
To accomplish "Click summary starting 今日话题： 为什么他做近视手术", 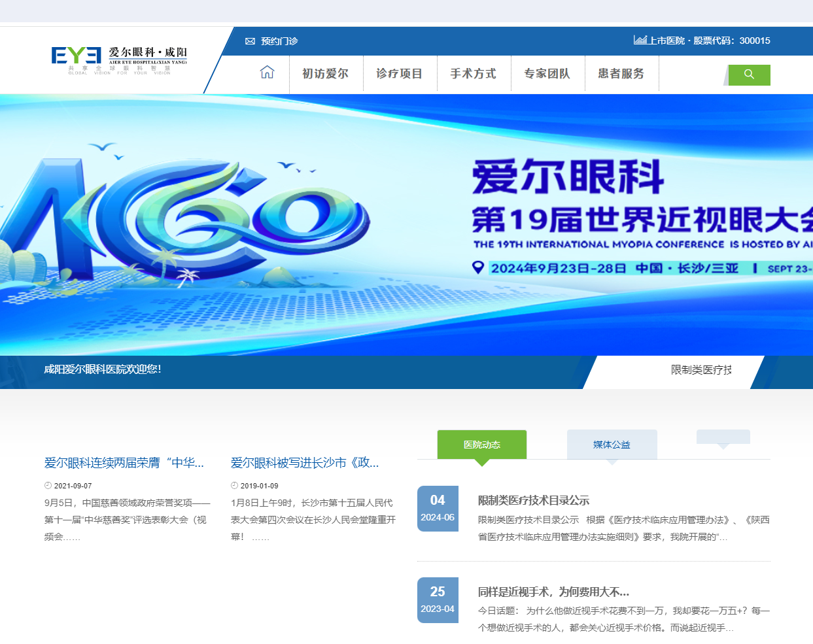I will coord(624,619).
